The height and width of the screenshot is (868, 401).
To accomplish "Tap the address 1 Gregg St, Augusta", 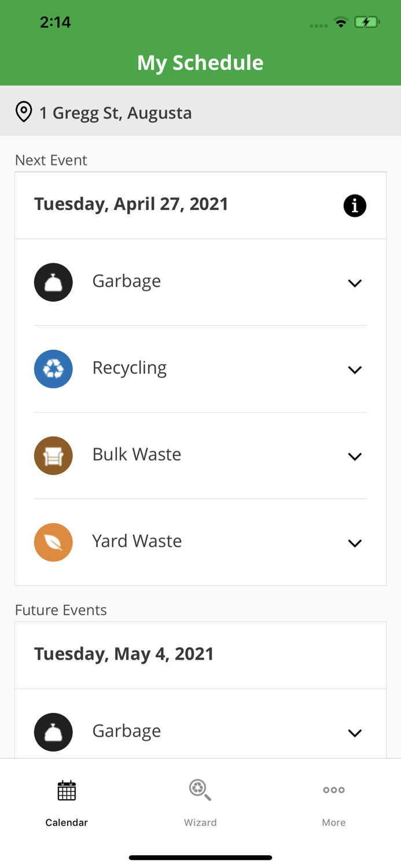I will tap(116, 113).
